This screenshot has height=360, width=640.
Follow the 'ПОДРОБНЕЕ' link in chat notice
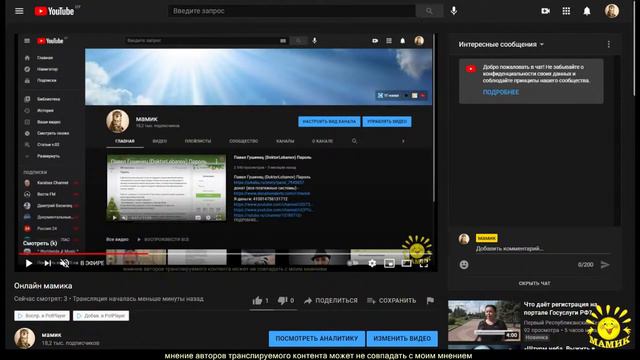(x=501, y=92)
